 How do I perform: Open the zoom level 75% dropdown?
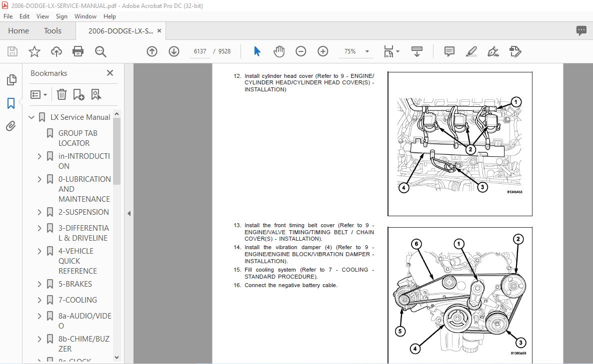[x=367, y=51]
